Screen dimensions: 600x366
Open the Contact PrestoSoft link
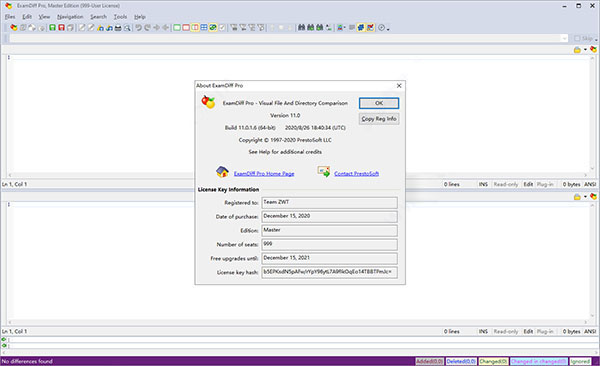point(356,174)
